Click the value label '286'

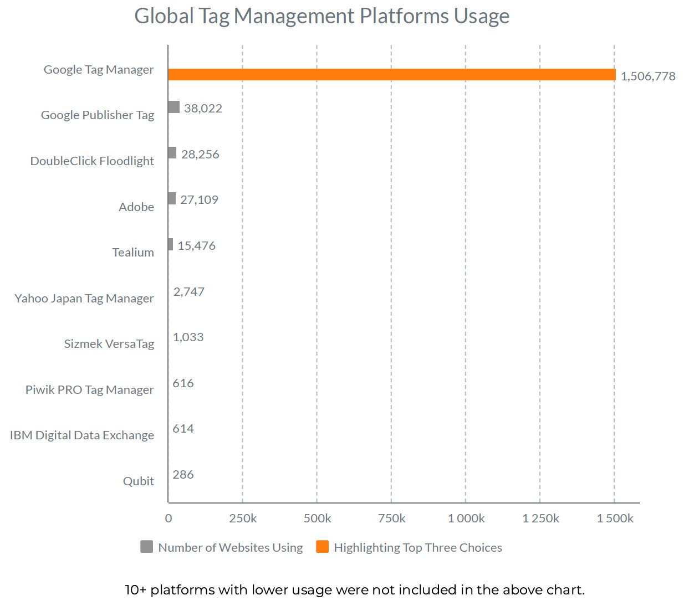(183, 475)
